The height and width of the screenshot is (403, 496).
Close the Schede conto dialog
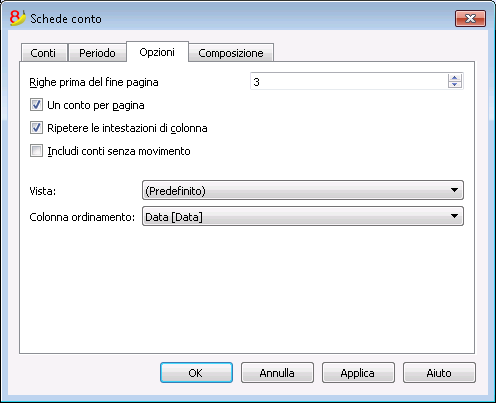[x=470, y=18]
